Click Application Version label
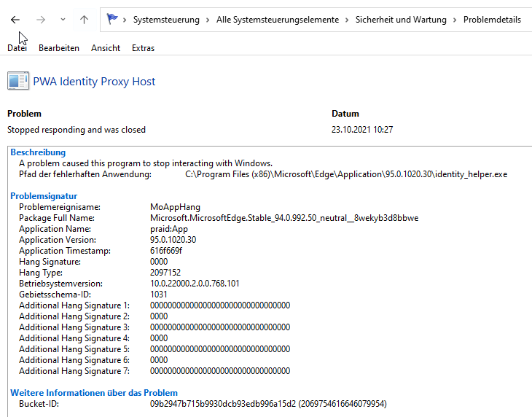This screenshot has width=532, height=417. [x=58, y=240]
